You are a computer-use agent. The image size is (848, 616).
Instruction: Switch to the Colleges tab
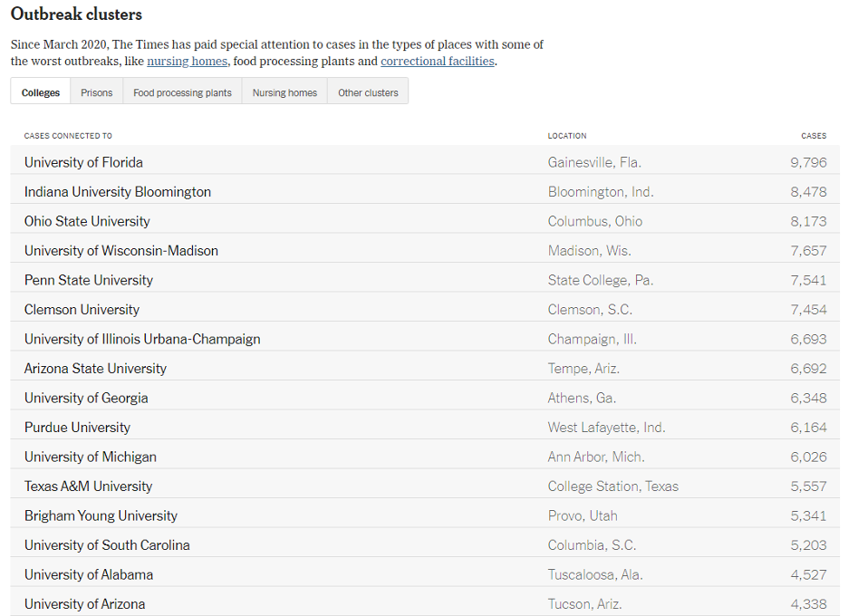click(41, 92)
